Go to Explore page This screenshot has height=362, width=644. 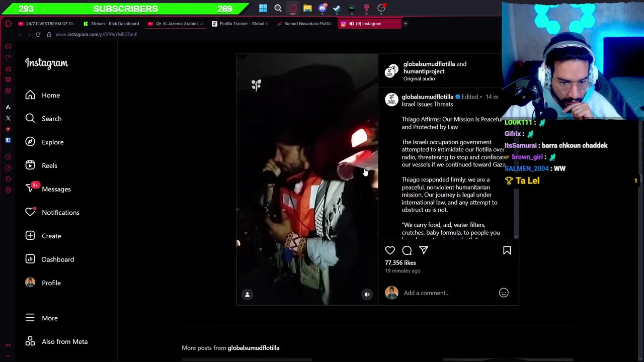[45, 142]
